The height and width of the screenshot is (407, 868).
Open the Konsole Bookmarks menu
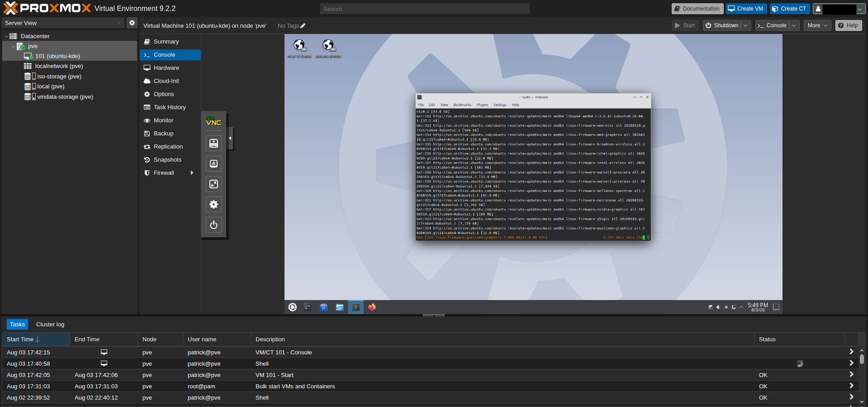click(462, 105)
